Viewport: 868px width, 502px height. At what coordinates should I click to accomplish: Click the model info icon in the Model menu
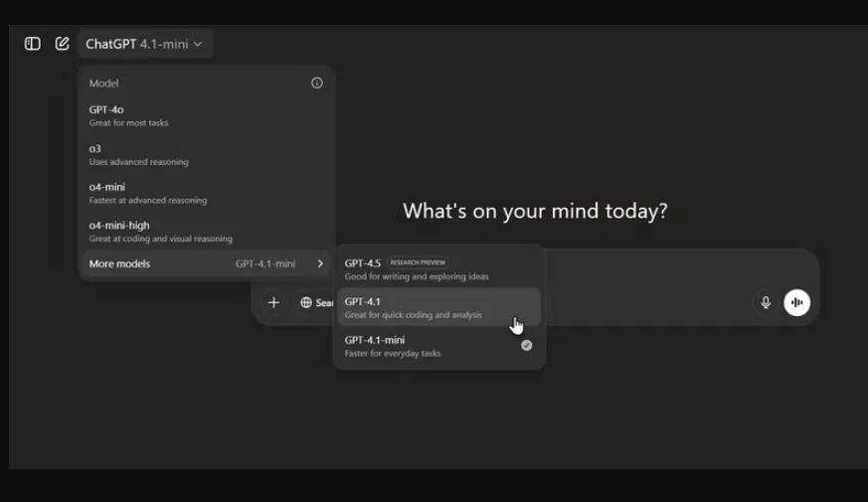(317, 84)
